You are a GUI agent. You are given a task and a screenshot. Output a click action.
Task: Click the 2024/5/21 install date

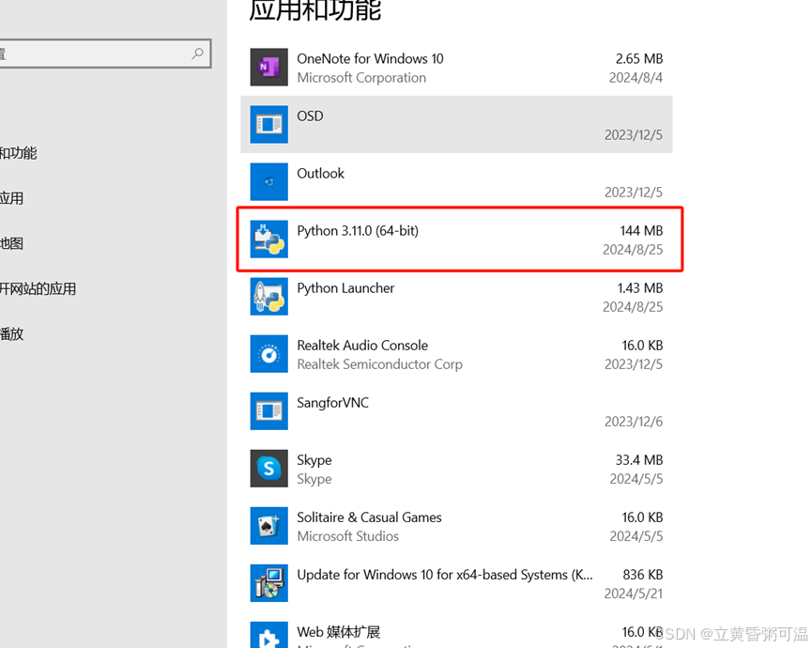tap(634, 594)
